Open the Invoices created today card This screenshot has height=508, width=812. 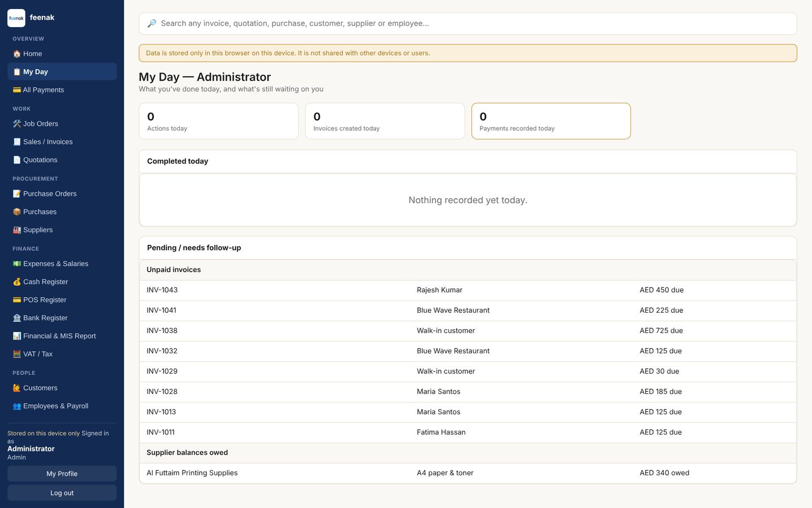click(x=385, y=121)
